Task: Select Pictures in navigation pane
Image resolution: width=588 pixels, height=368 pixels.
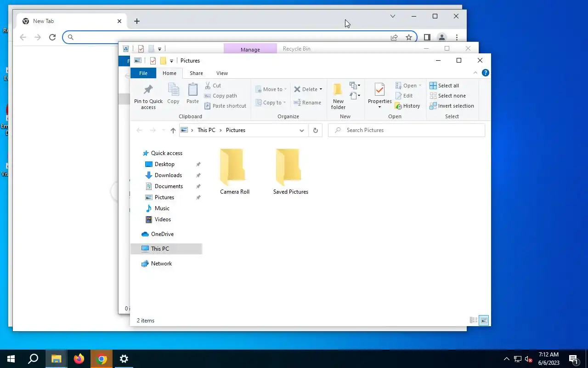Action: pyautogui.click(x=164, y=197)
